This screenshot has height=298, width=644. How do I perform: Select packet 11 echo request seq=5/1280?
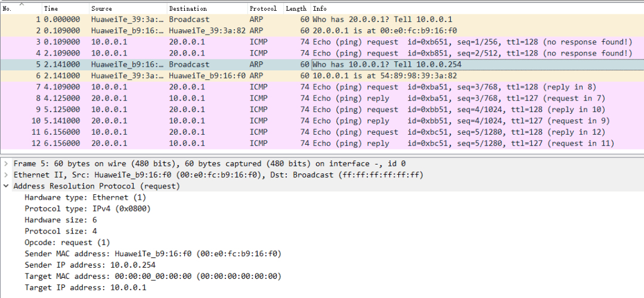(x=322, y=132)
